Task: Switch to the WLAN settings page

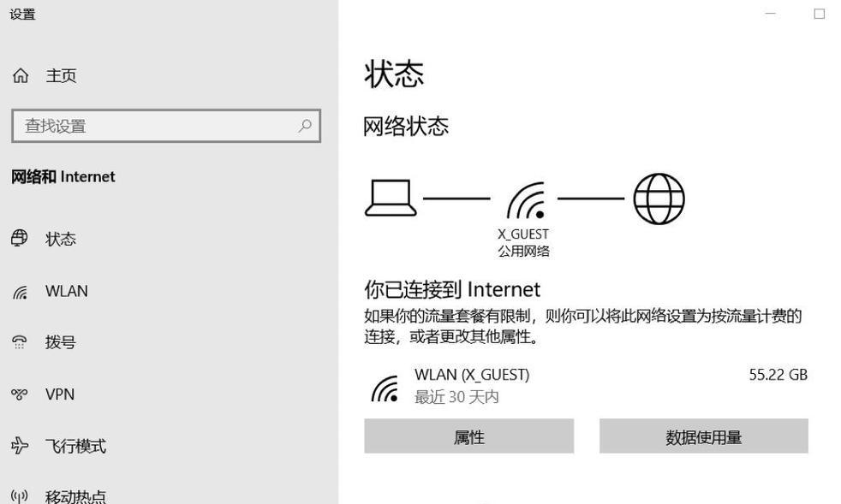Action: click(67, 291)
